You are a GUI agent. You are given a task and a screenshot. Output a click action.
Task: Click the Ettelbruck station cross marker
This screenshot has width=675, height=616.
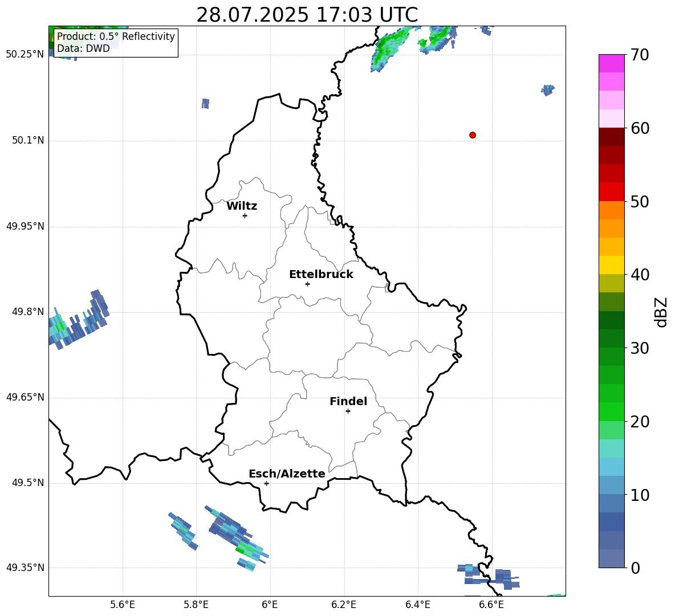point(307,284)
